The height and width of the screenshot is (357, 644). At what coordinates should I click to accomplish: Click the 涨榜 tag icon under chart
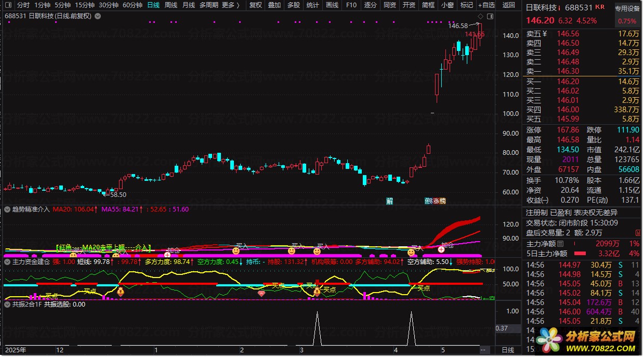click(x=439, y=201)
